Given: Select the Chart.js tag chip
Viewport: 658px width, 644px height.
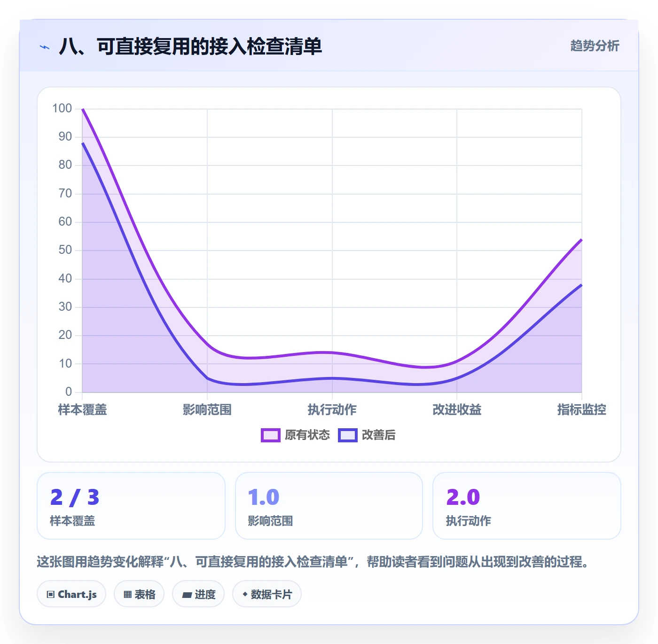Looking at the screenshot, I should pyautogui.click(x=71, y=594).
